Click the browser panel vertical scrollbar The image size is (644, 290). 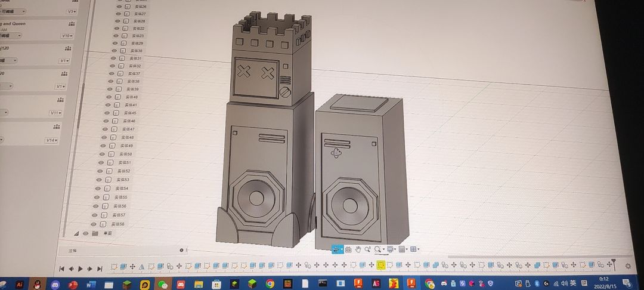pyautogui.click(x=80, y=107)
